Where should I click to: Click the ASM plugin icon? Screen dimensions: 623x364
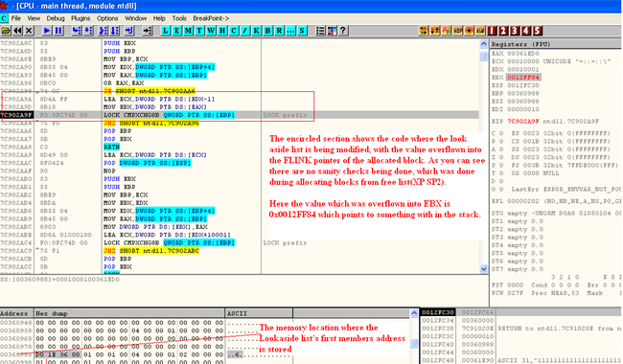click(x=480, y=31)
